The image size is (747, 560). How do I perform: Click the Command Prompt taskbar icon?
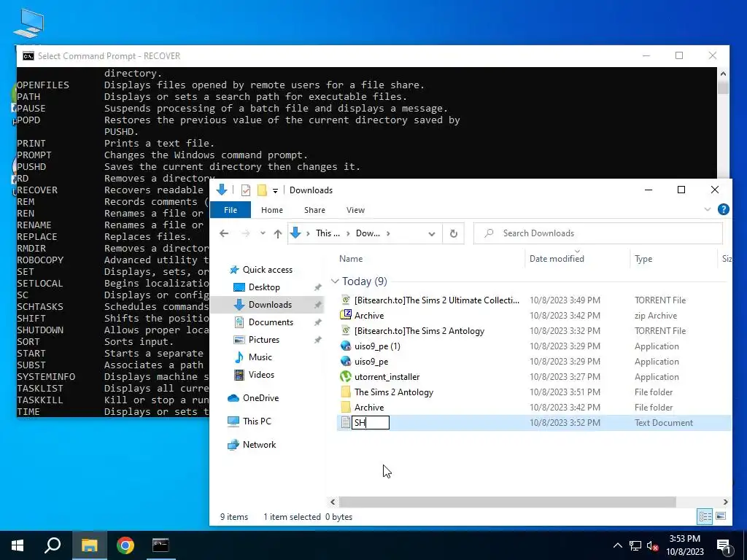click(x=160, y=545)
